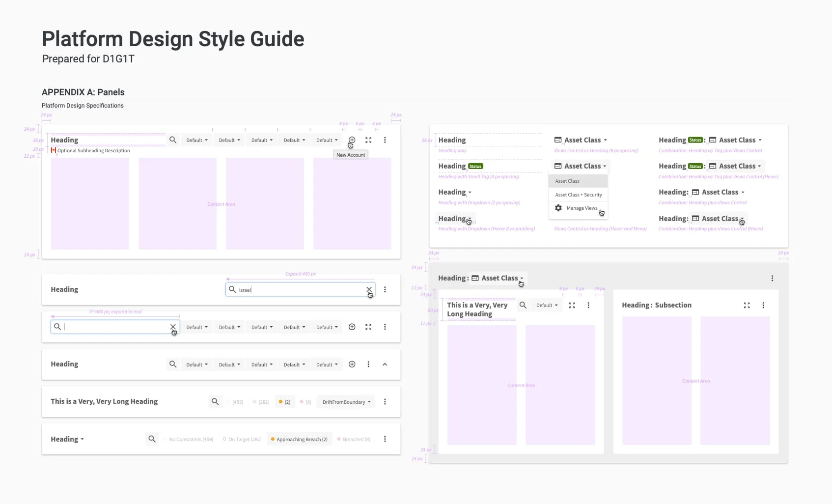Screen dimensions: 832x504
Task: Click the search icon in the Very, Very Long Heading card
Action: (523, 305)
